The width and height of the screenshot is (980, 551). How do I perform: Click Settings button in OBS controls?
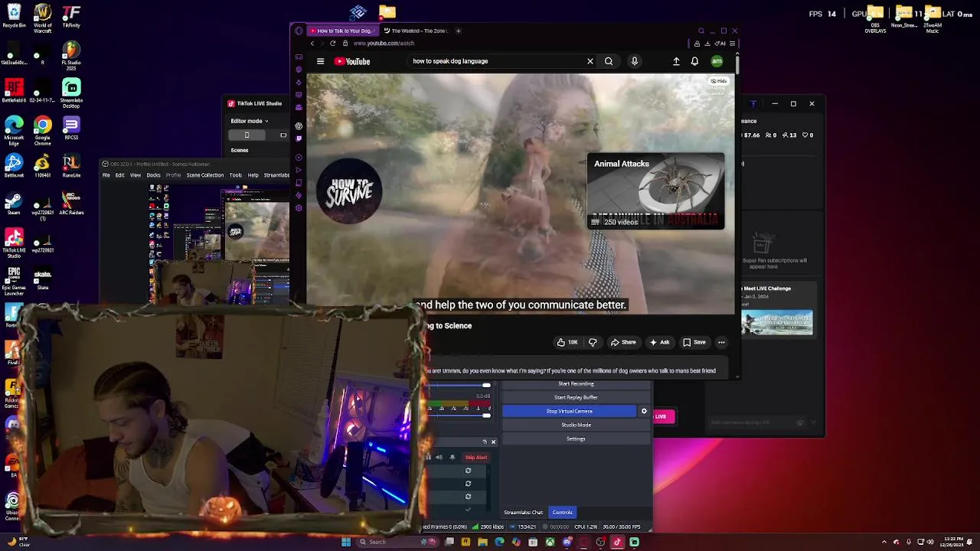pyautogui.click(x=576, y=439)
